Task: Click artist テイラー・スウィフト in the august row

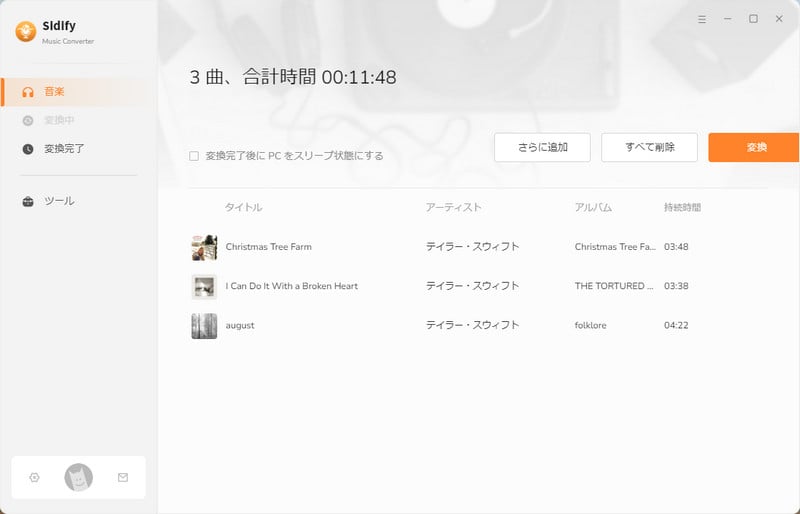Action: coord(472,326)
